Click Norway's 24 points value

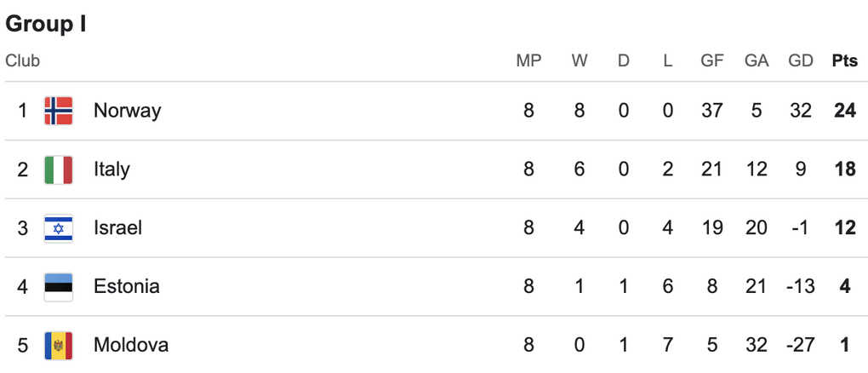pos(844,111)
